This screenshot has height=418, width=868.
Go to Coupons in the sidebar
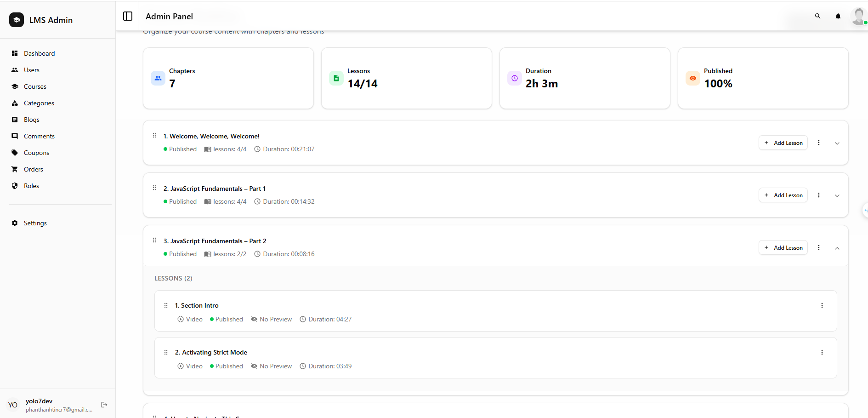click(x=36, y=153)
